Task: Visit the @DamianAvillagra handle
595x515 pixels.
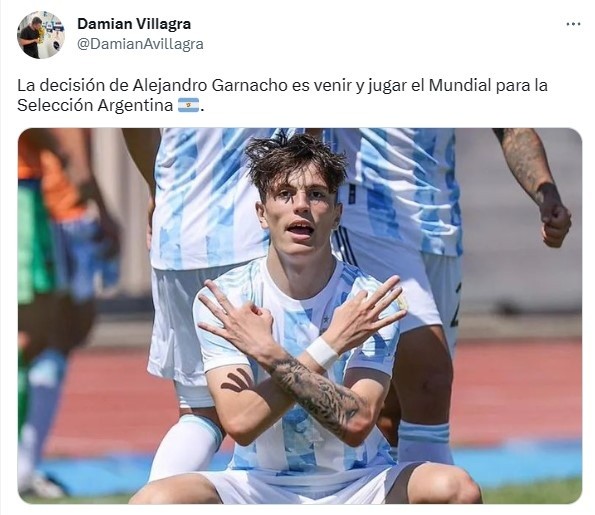Action: click(x=140, y=44)
